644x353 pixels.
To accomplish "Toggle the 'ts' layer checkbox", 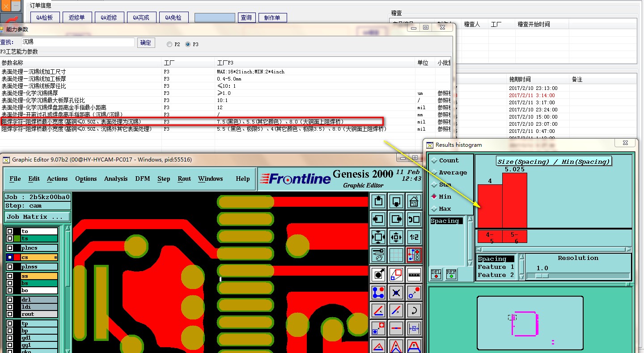I will [x=10, y=239].
